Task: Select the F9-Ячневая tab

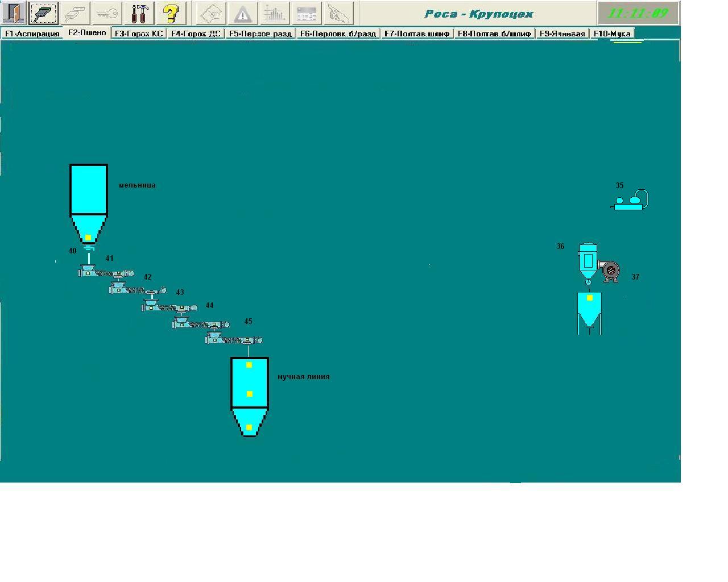Action: [562, 34]
